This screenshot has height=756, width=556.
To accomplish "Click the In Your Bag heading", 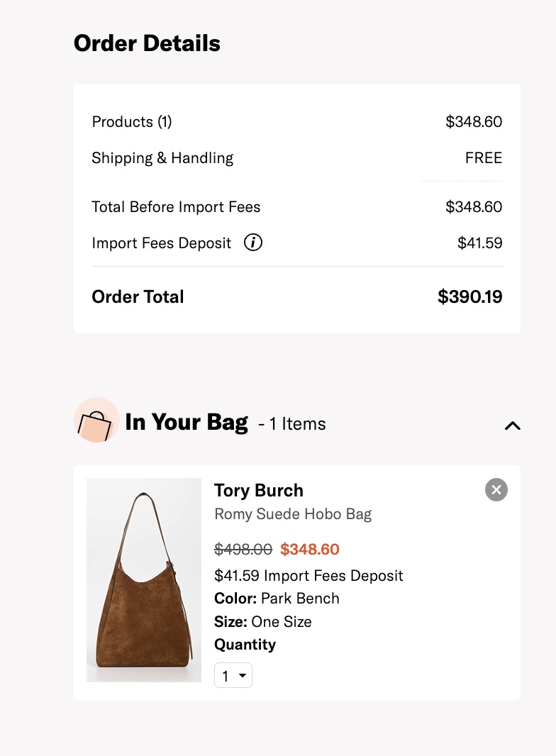I will pyautogui.click(x=187, y=423).
